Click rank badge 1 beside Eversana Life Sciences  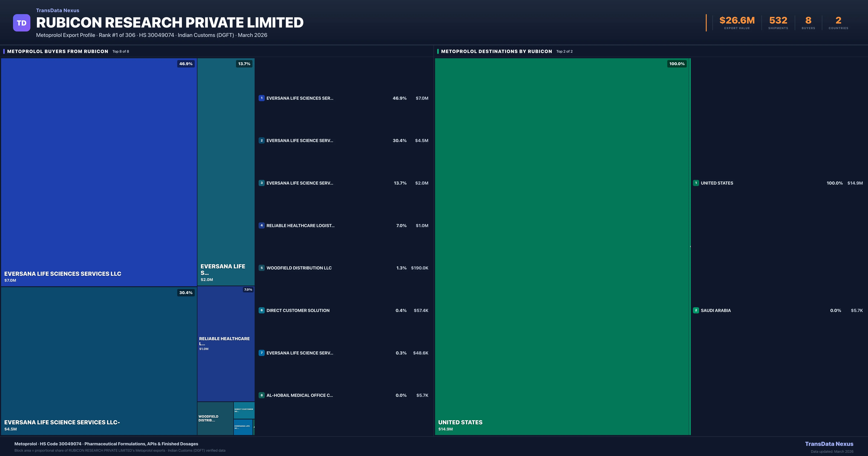point(261,98)
